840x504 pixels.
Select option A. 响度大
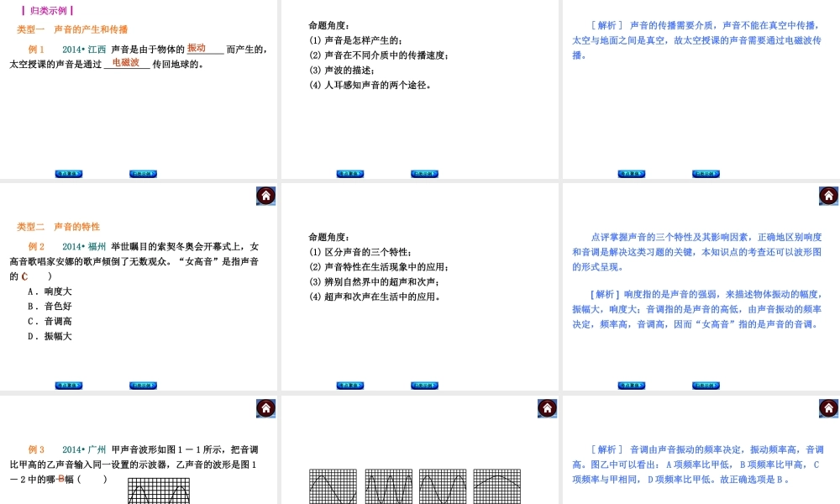click(50, 291)
